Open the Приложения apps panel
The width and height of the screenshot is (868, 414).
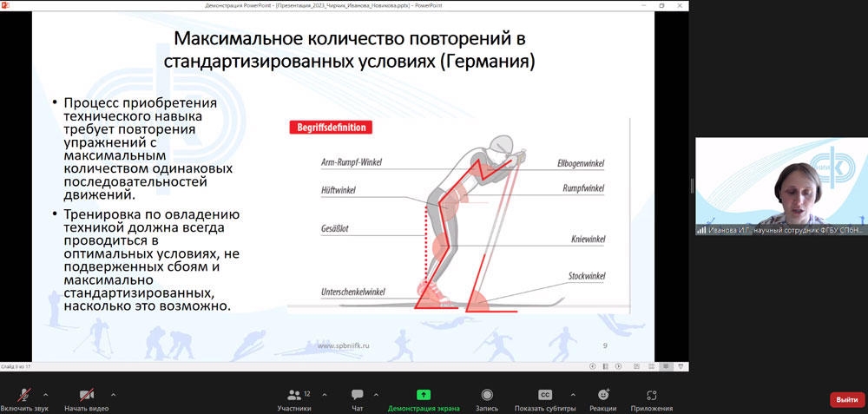coord(652,399)
